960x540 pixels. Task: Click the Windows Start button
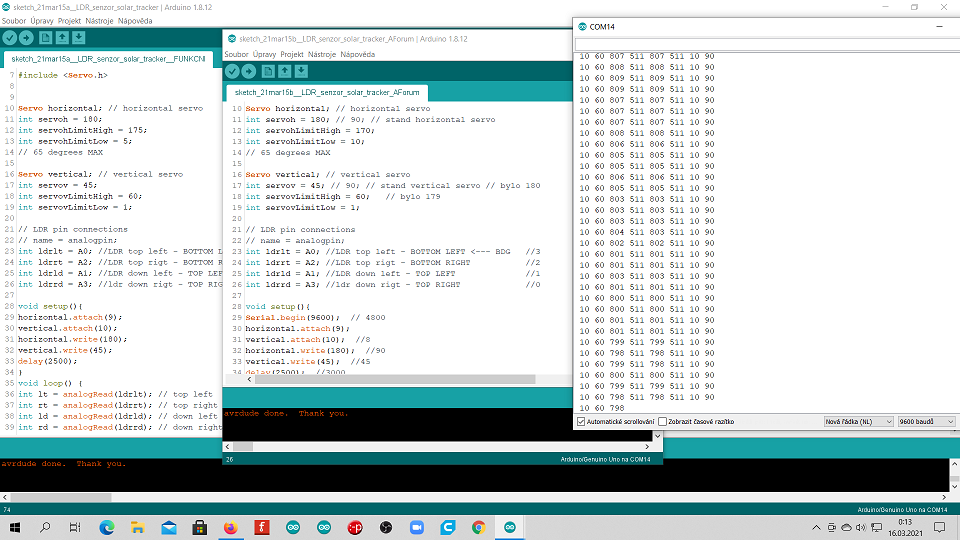pos(14,527)
